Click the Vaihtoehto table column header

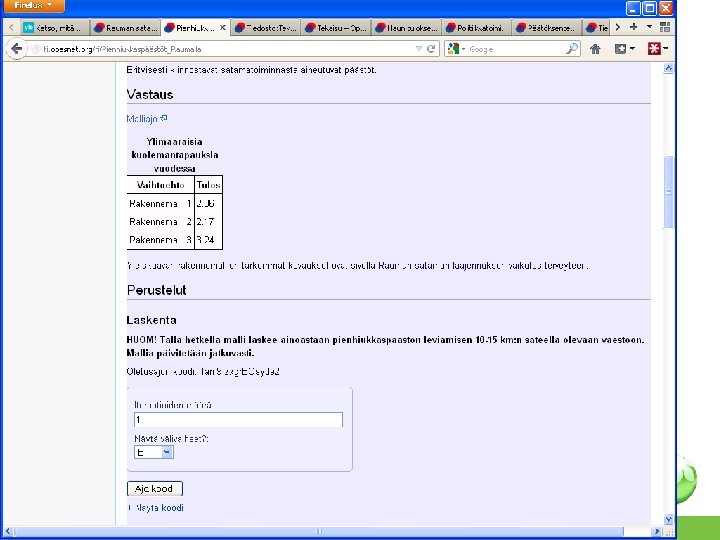click(160, 185)
